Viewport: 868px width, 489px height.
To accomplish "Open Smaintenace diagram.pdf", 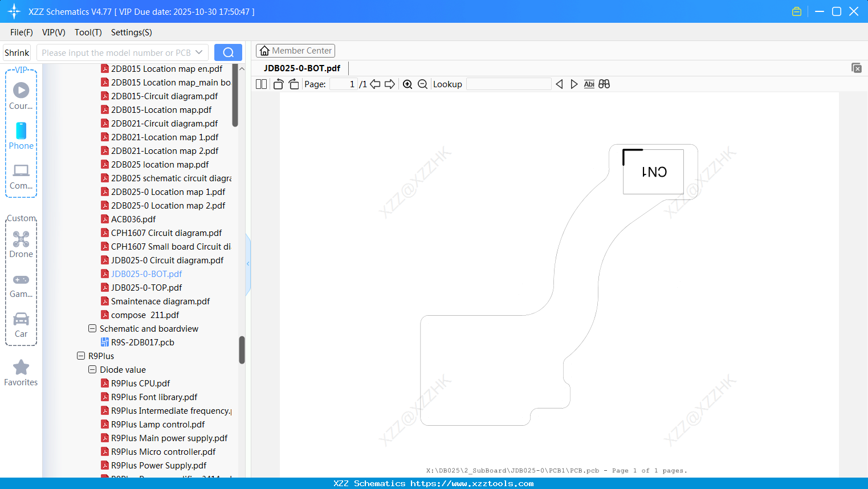I will click(x=160, y=301).
